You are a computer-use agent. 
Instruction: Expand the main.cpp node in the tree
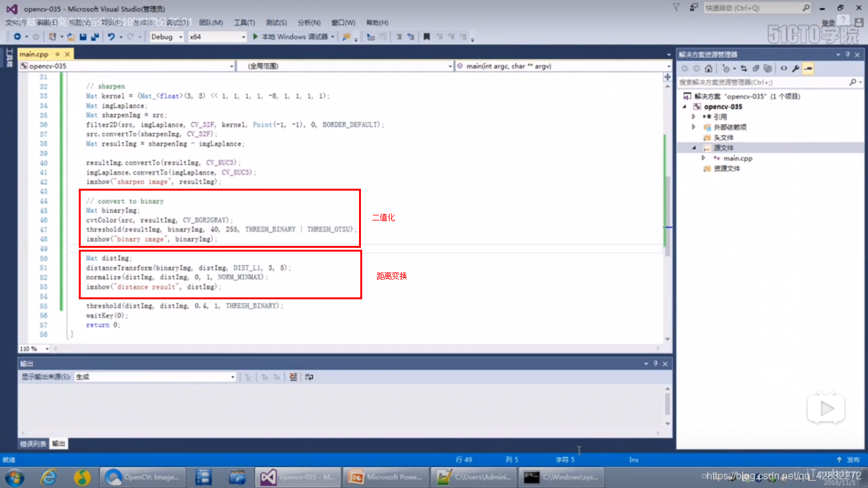703,158
